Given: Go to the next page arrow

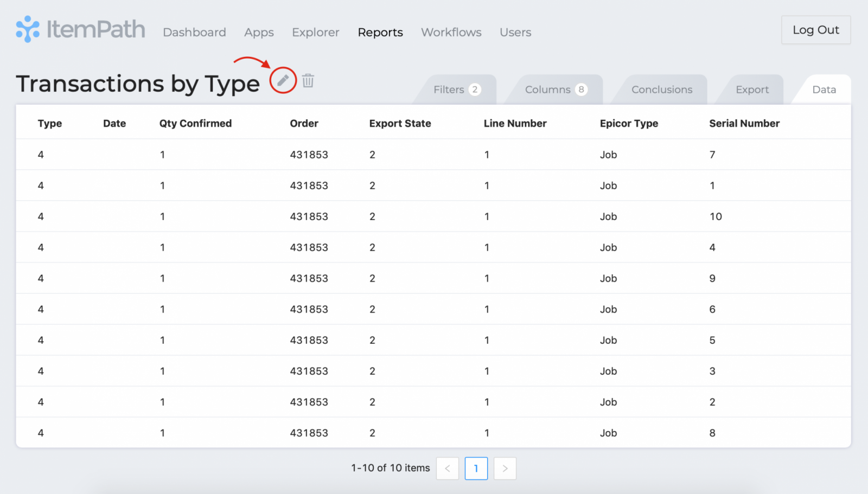Looking at the screenshot, I should pyautogui.click(x=505, y=469).
